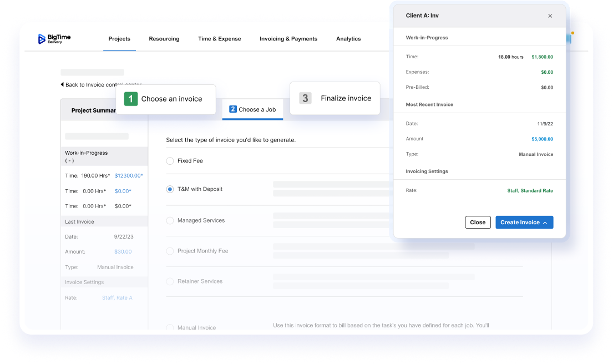The height and width of the screenshot is (364, 613).
Task: Click the step 3 number badge
Action: [305, 98]
